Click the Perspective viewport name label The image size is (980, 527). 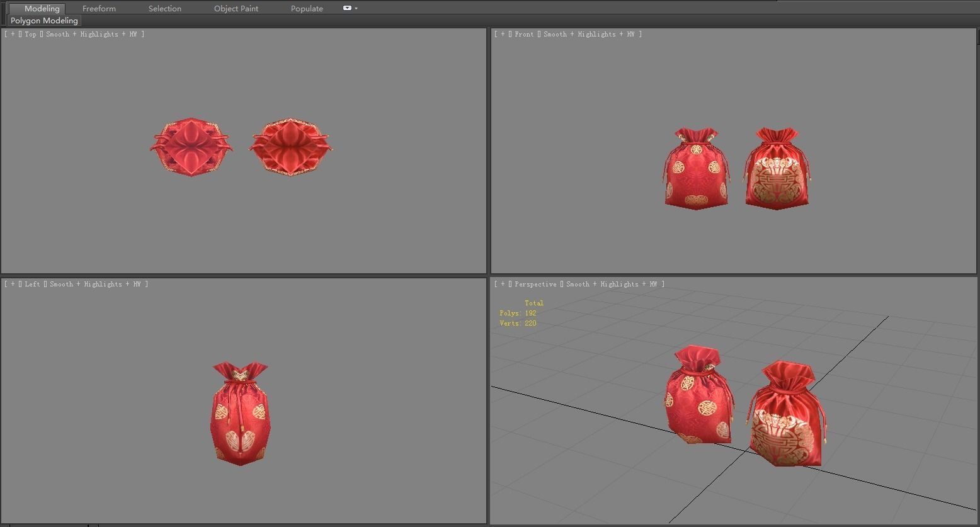pos(535,284)
